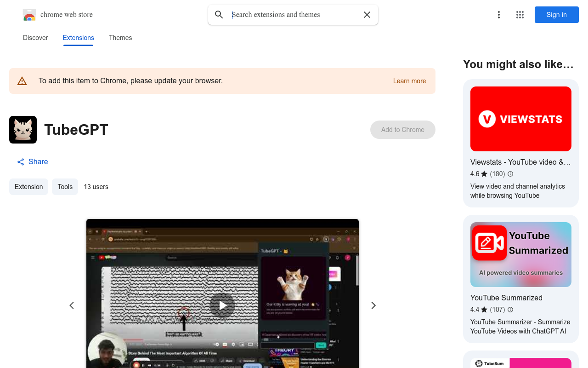Select the Extensions tab
This screenshot has height=368, width=588.
tap(79, 38)
